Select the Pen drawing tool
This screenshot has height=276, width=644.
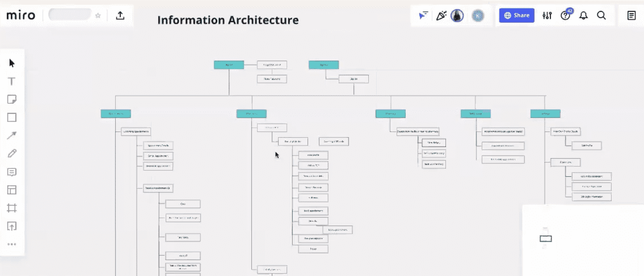pyautogui.click(x=12, y=153)
